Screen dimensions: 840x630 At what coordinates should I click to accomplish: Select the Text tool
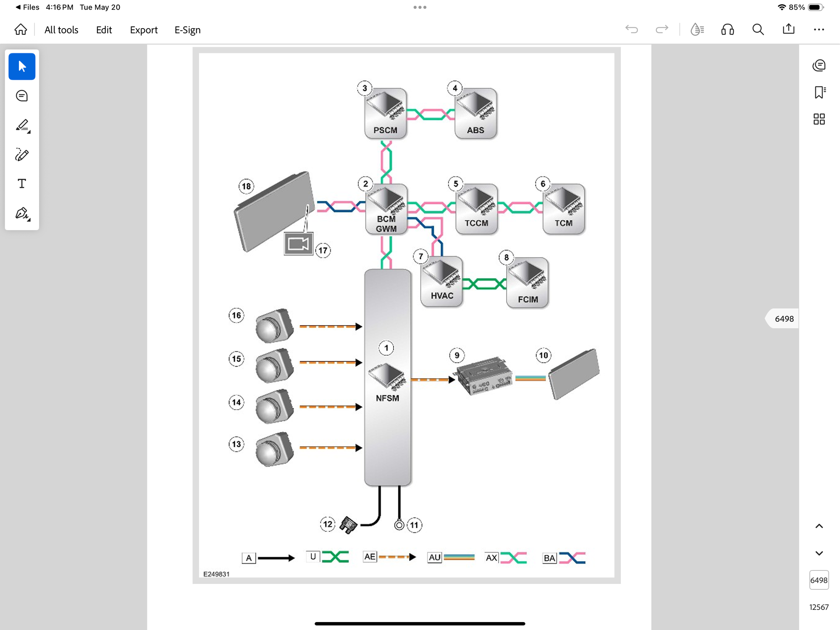click(x=22, y=184)
